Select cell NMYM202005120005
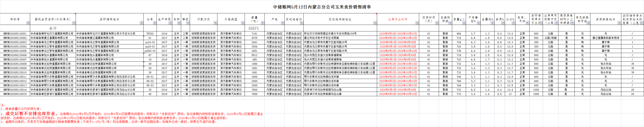This screenshot has width=644, height=127. tap(15, 51)
